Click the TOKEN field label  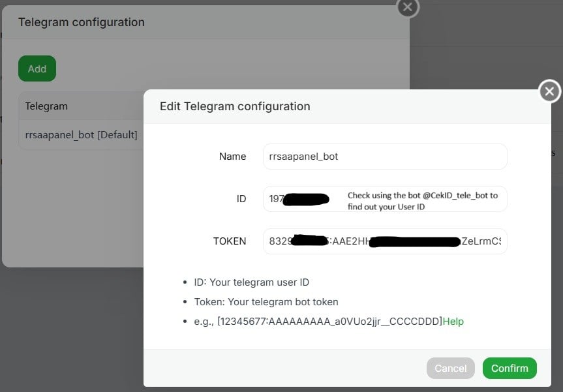pyautogui.click(x=230, y=241)
